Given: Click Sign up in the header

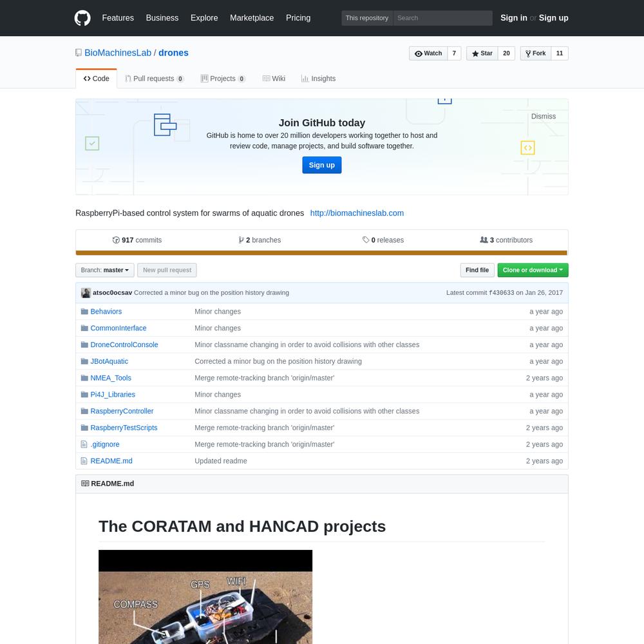Looking at the screenshot, I should [x=554, y=18].
